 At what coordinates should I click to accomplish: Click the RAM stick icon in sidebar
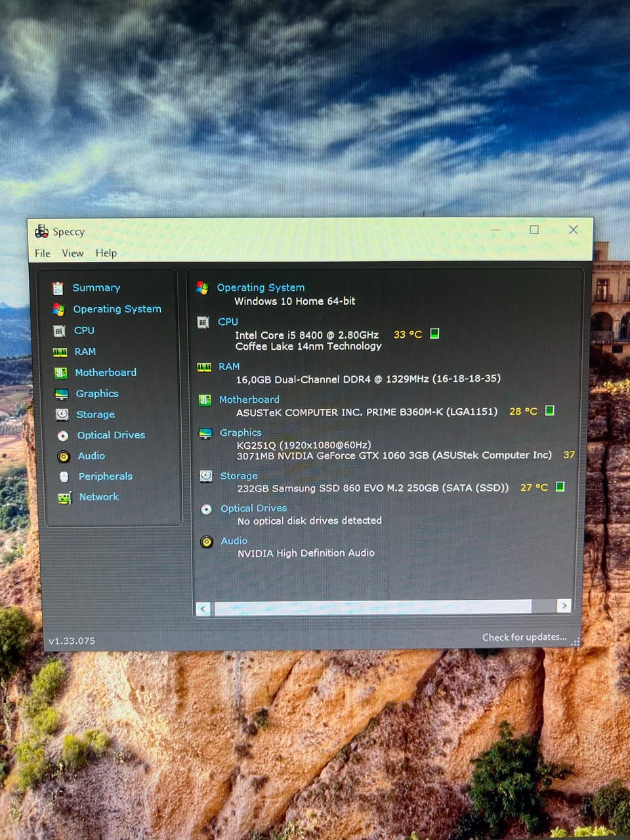click(x=60, y=352)
